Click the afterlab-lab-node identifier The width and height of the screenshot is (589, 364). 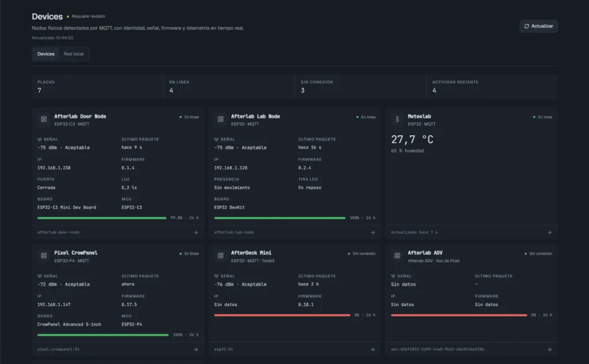[x=234, y=232]
